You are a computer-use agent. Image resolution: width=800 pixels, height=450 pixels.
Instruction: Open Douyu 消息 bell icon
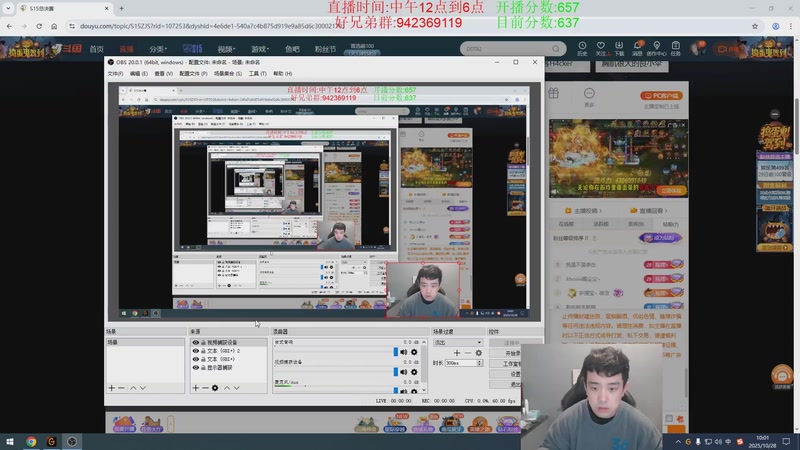(x=637, y=48)
